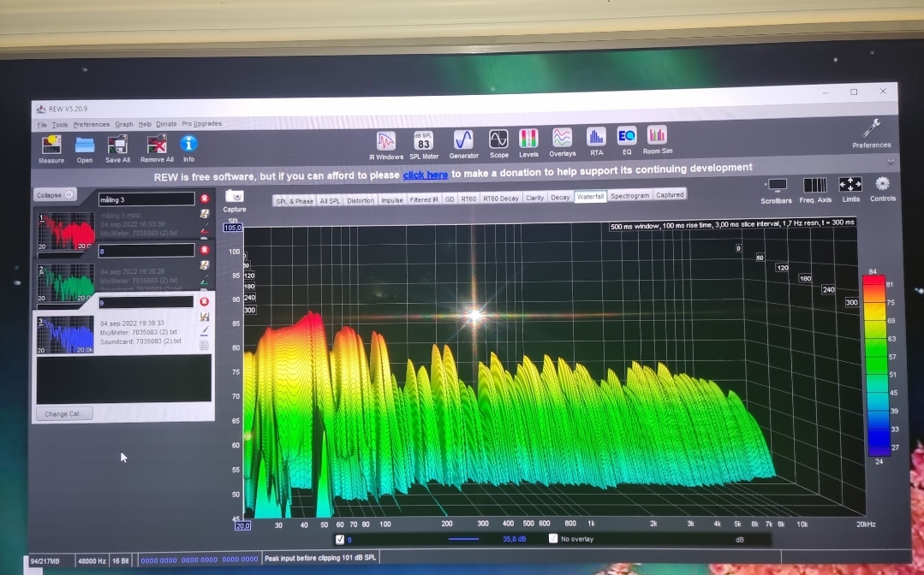924x575 pixels.
Task: Open the Room Sim tool
Action: [x=657, y=135]
